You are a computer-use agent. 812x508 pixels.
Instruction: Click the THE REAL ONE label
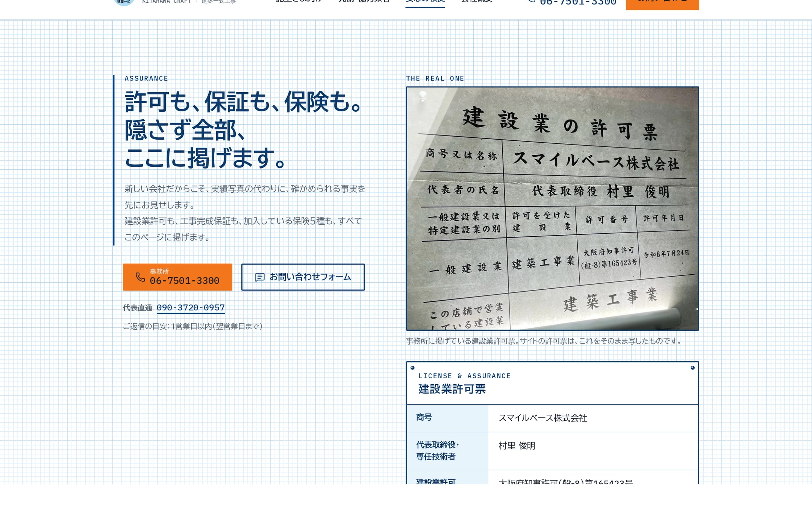(435, 79)
